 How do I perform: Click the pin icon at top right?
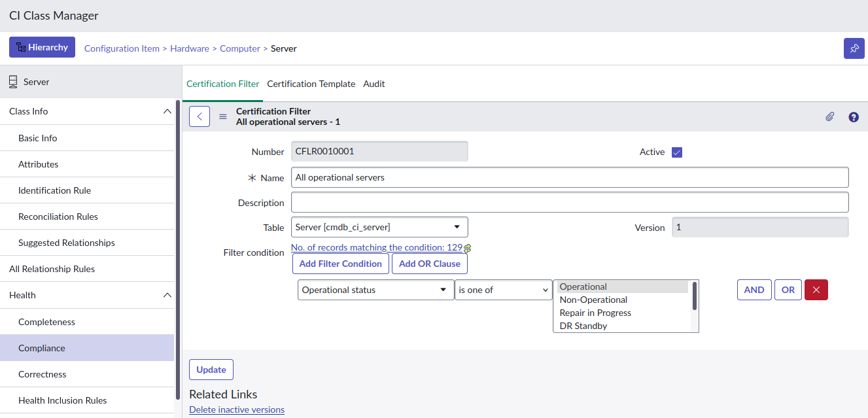coord(854,48)
